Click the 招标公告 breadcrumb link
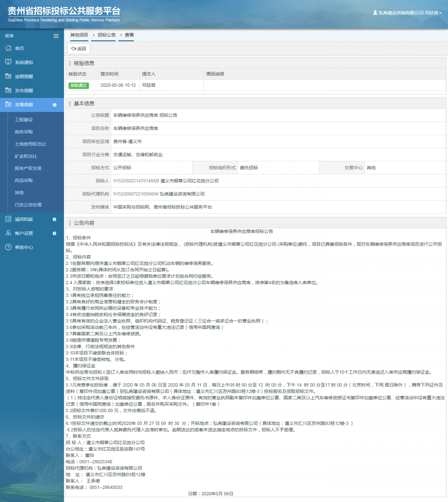The width and height of the screenshot is (448, 502). tap(106, 35)
